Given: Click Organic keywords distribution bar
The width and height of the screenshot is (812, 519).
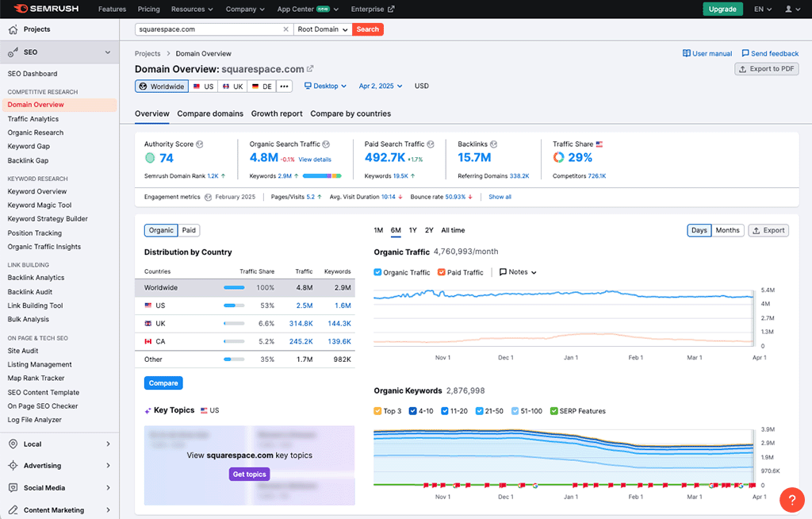Looking at the screenshot, I should pyautogui.click(x=322, y=176).
